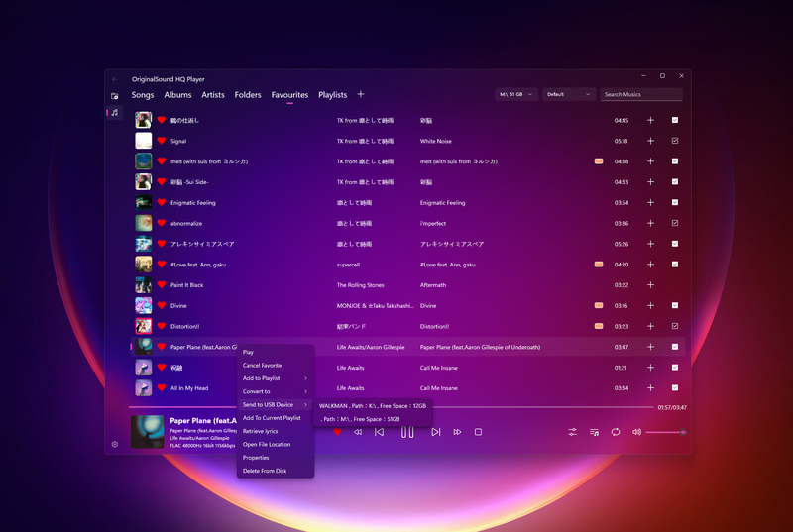Toggle checkbox on the melt row
Image resolution: width=793 pixels, height=532 pixels.
click(x=675, y=161)
